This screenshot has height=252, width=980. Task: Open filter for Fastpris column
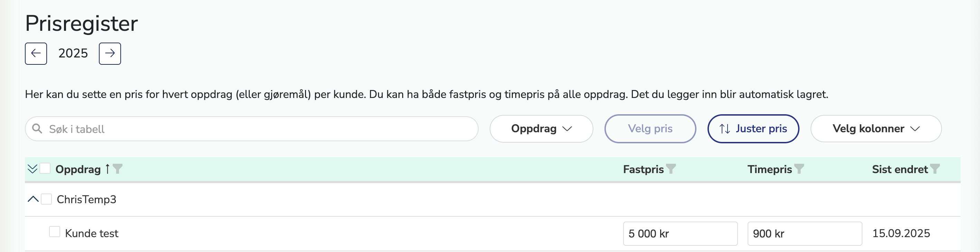pos(671,169)
